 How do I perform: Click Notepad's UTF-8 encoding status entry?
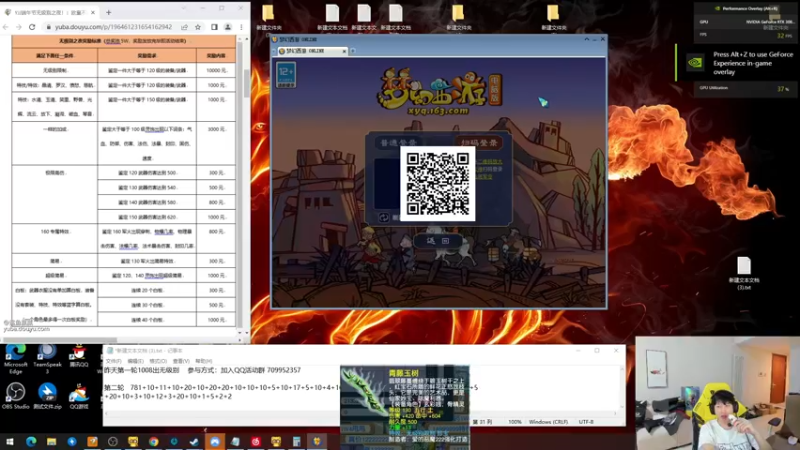click(x=586, y=422)
